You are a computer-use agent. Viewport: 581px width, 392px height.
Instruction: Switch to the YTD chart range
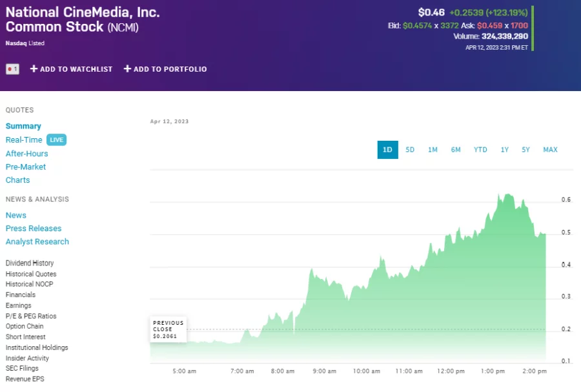(x=480, y=149)
